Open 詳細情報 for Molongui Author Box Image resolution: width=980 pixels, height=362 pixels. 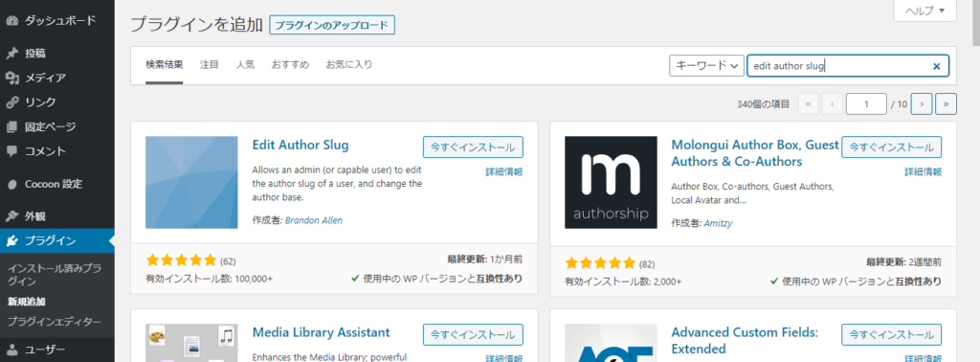tap(924, 172)
